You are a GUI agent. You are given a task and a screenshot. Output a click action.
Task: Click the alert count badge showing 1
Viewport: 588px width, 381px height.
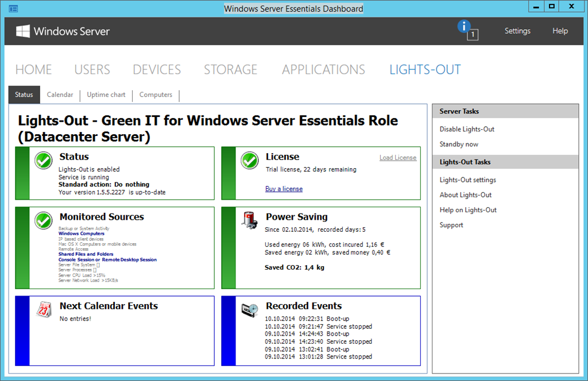(x=473, y=35)
